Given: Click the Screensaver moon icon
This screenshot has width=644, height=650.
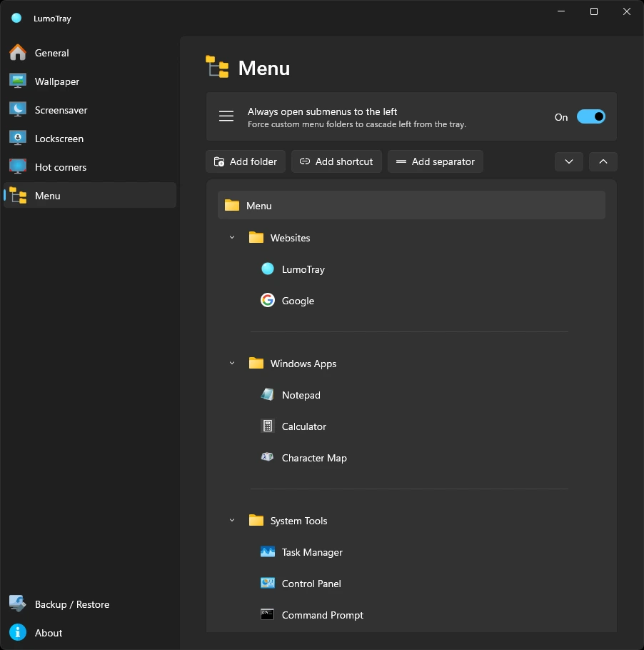Looking at the screenshot, I should (18, 110).
